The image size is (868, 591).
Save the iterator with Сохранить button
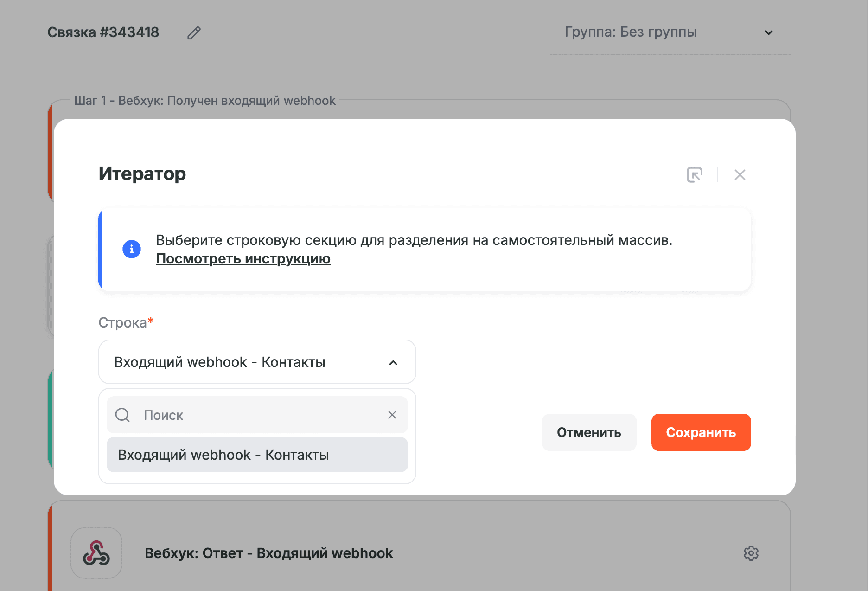click(701, 432)
